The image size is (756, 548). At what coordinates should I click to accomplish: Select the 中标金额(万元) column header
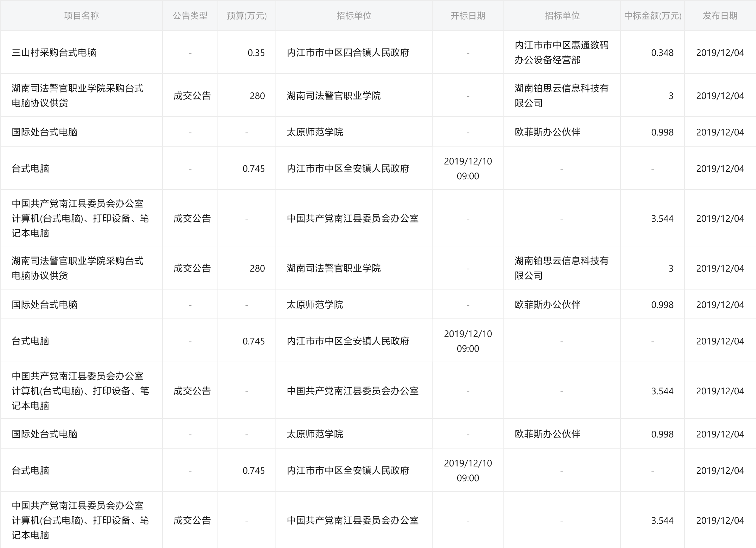653,16
